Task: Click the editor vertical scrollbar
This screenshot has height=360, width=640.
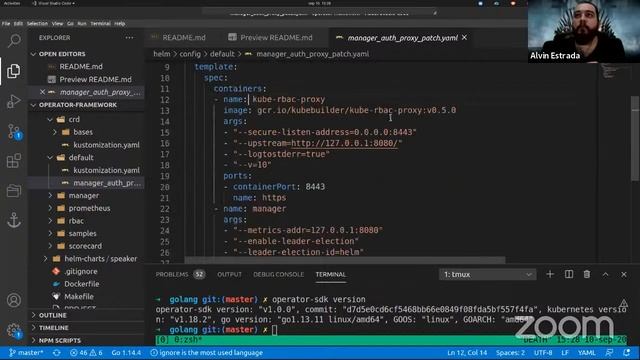Action: [x=635, y=139]
